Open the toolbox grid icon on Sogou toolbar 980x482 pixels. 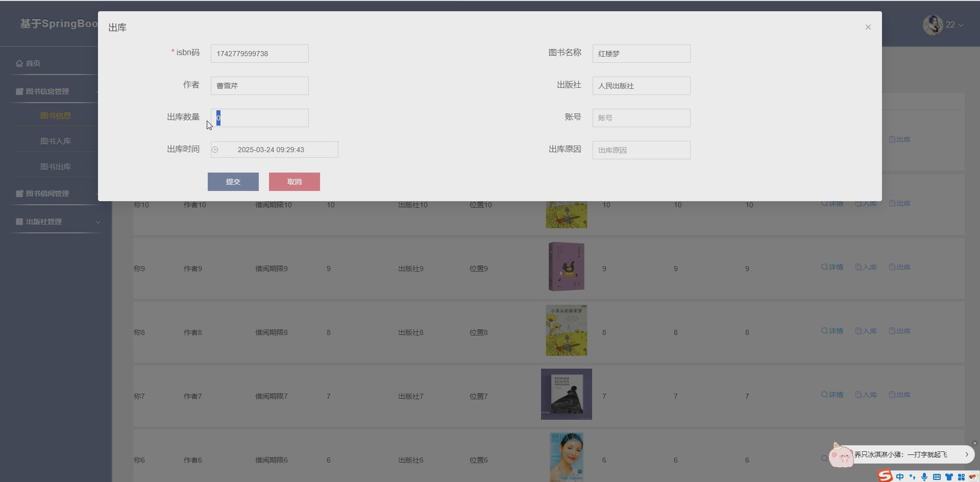(962, 476)
